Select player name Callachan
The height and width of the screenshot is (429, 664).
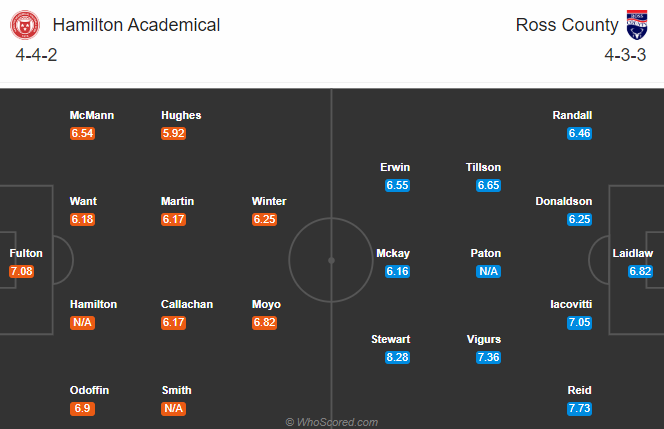coord(187,304)
